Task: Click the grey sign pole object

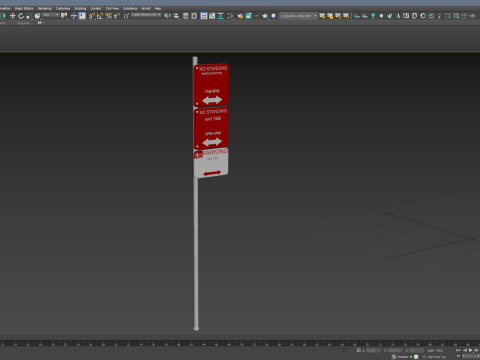Action: (x=196, y=253)
